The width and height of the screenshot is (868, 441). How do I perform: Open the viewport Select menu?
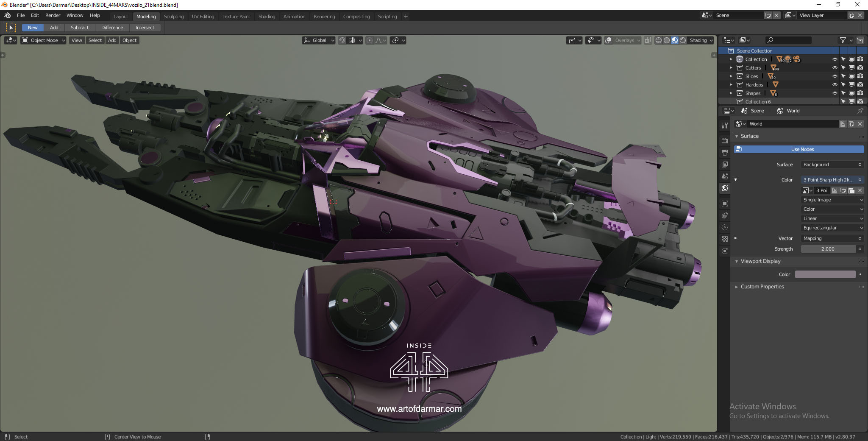point(95,40)
